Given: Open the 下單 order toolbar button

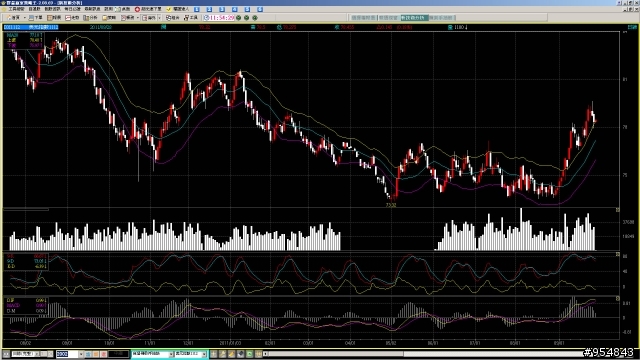Looking at the screenshot, I should 36,18.
